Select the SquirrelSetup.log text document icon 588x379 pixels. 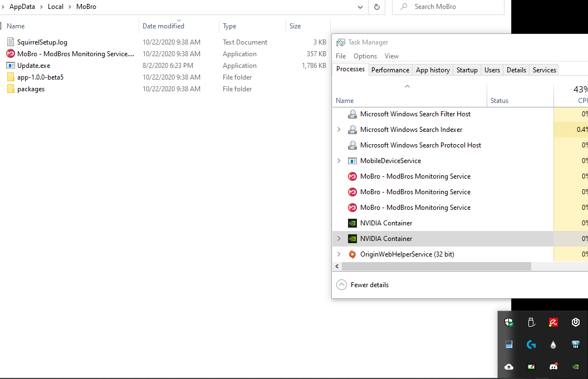click(11, 42)
